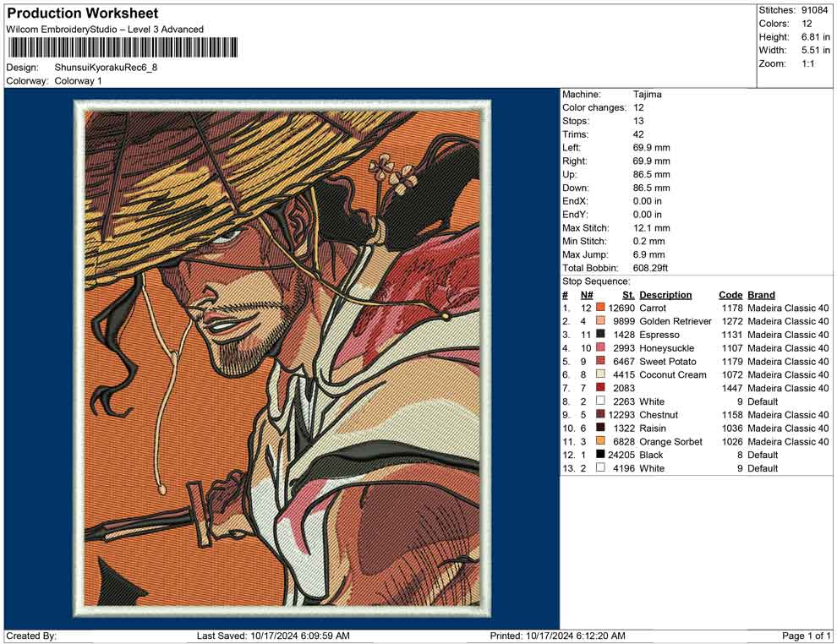Click the Down value 86.5 mm

pyautogui.click(x=651, y=188)
